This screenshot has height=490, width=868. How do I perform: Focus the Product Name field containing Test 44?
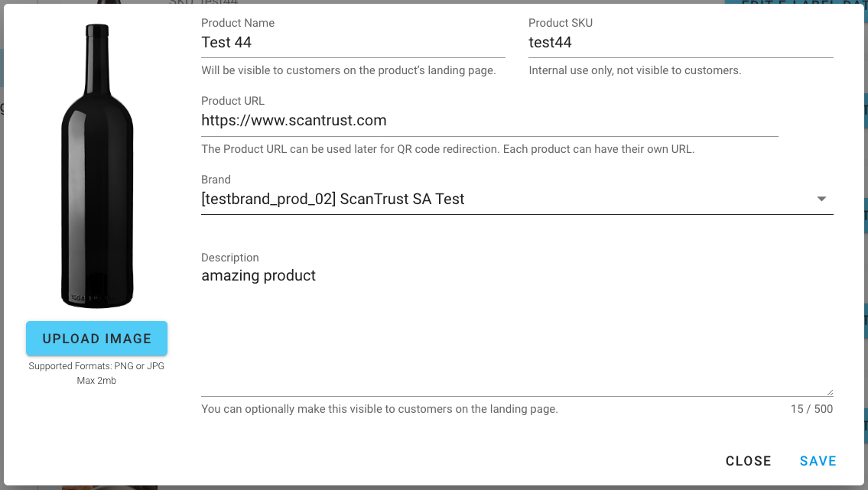(353, 43)
